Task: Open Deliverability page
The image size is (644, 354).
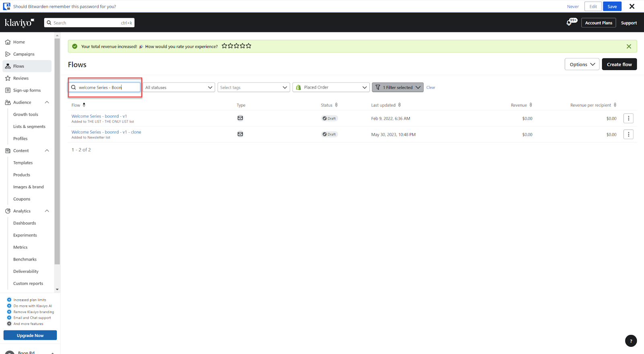Action: [26, 271]
